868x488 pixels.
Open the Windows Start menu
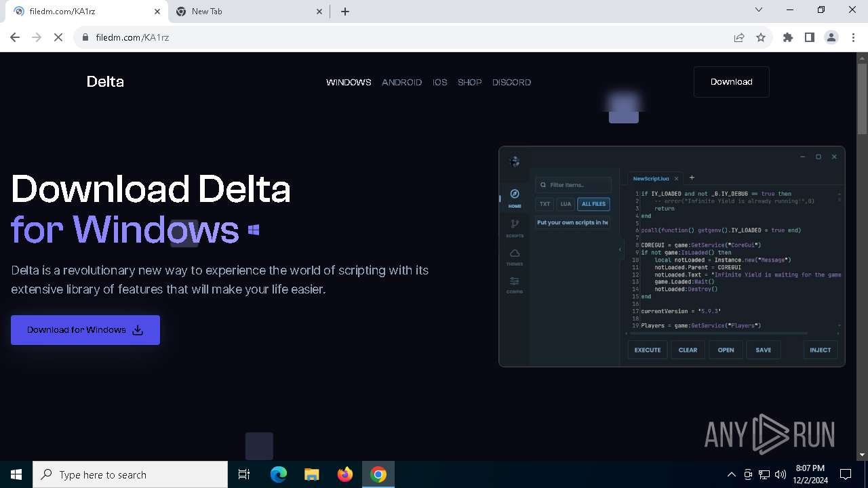pos(16,474)
